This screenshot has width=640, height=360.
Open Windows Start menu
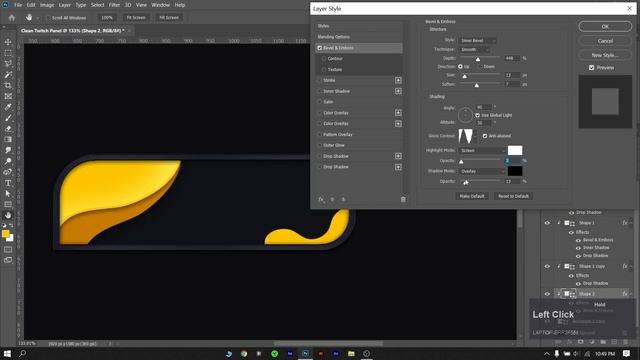7,353
